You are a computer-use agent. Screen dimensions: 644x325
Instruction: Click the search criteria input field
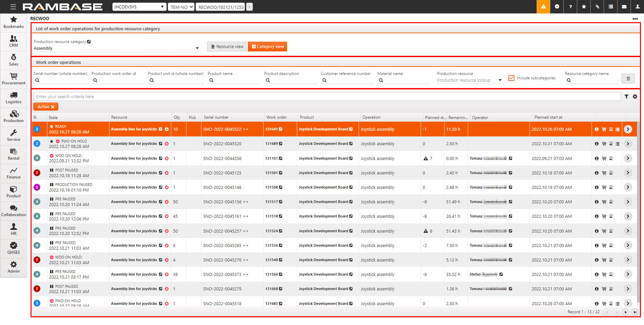(x=327, y=97)
